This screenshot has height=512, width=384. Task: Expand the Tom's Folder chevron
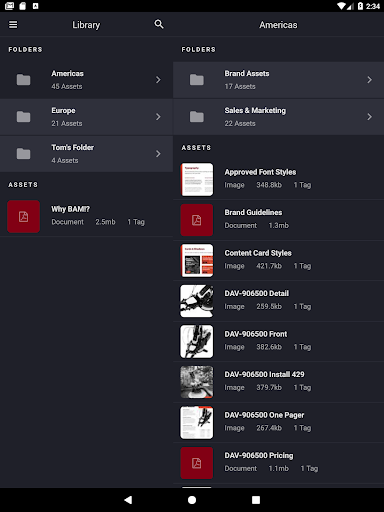click(158, 154)
